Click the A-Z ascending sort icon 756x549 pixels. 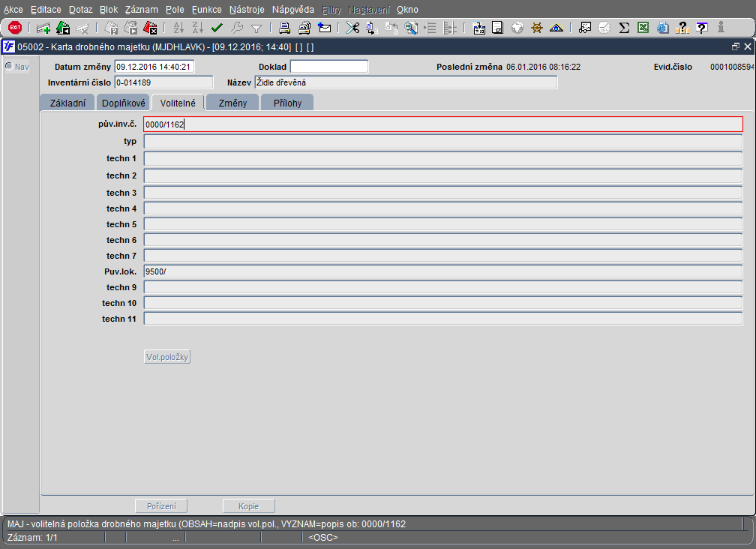point(178,28)
